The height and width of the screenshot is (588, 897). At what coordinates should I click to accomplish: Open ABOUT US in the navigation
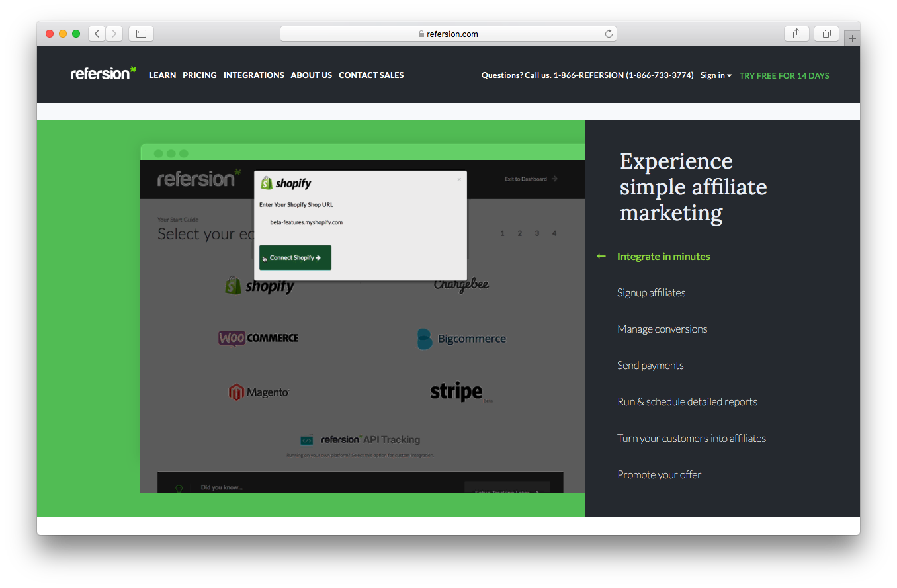coord(312,75)
